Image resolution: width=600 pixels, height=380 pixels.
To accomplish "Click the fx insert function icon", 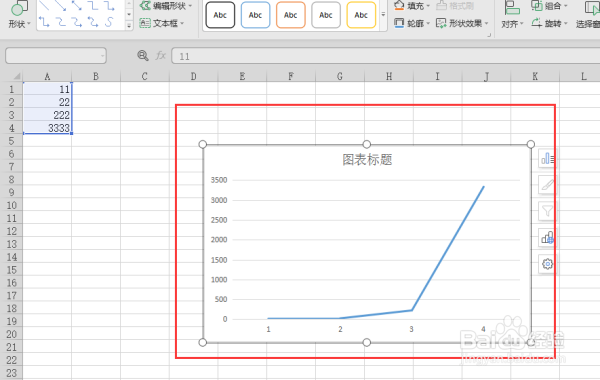I will pos(161,56).
